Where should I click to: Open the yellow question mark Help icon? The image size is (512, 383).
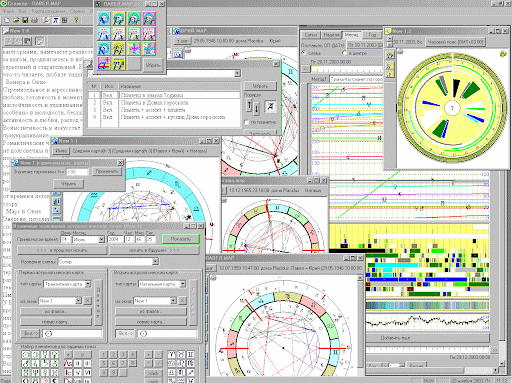tap(76, 20)
